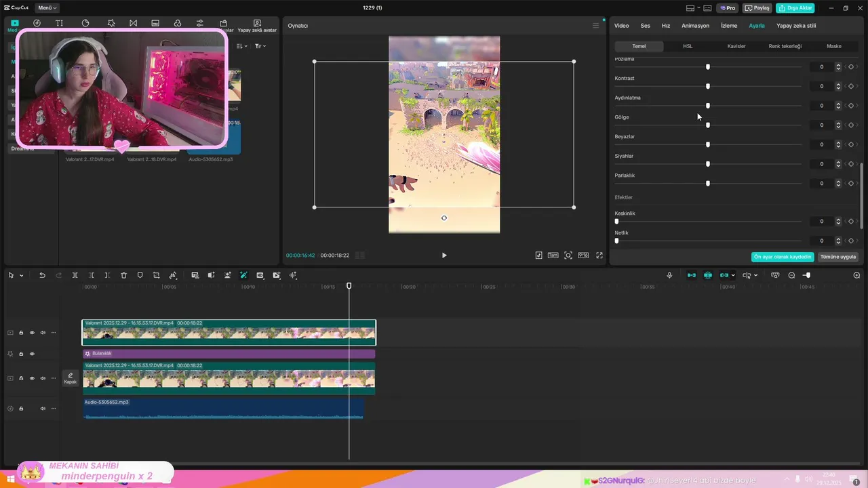This screenshot has height=488, width=868.
Task: Click the delete trash icon in timeline toolbar
Action: click(123, 275)
